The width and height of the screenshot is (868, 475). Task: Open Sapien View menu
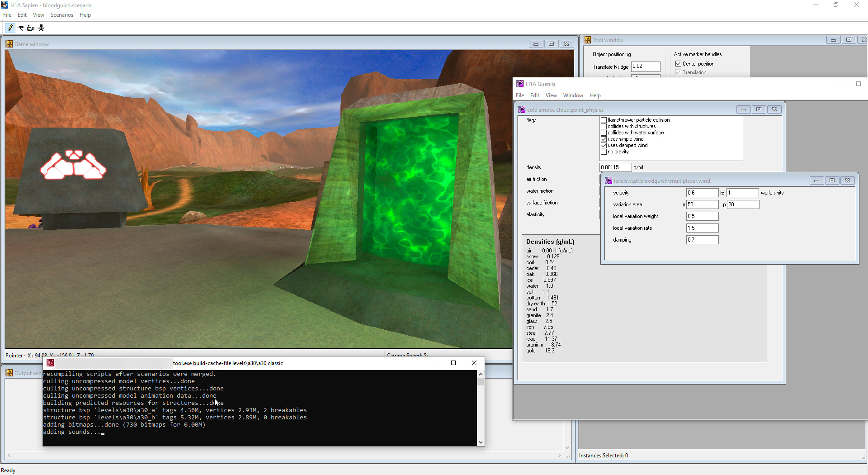(x=38, y=15)
